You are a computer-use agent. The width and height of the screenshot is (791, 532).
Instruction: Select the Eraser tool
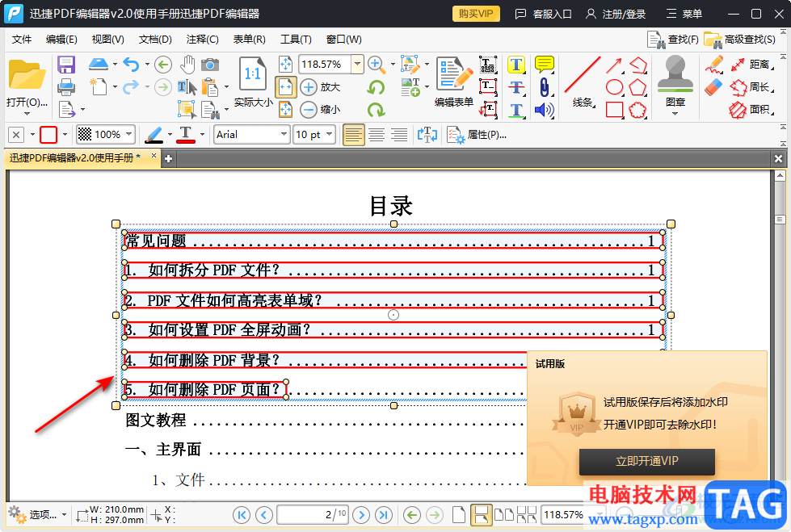(x=713, y=87)
